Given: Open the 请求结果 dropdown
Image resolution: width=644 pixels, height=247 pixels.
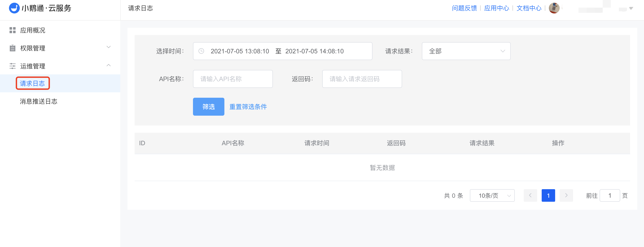Looking at the screenshot, I should pos(466,51).
